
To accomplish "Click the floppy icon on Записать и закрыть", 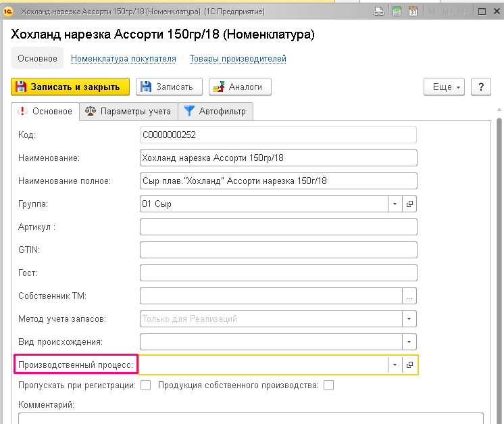I will coord(21,87).
